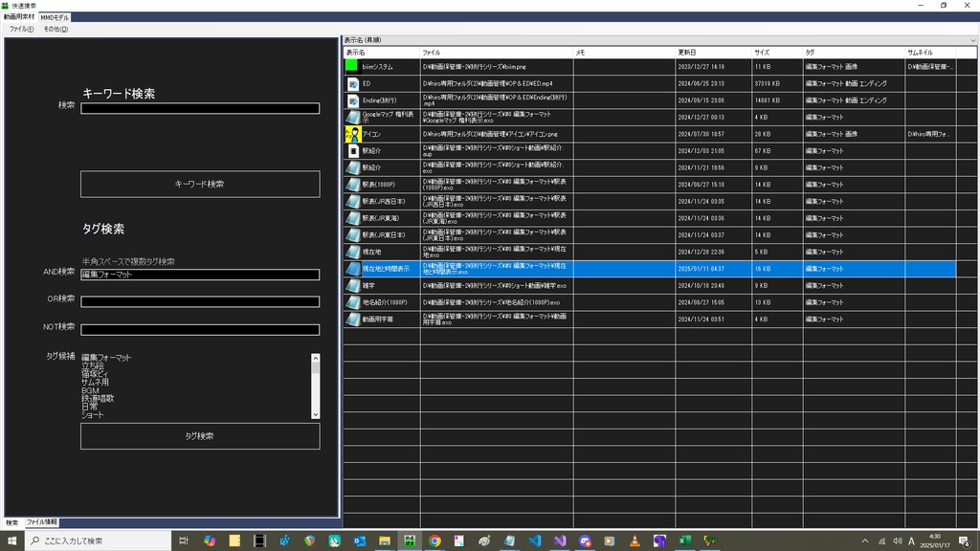
Task: Focus the keyword 検索 input field
Action: click(x=200, y=109)
